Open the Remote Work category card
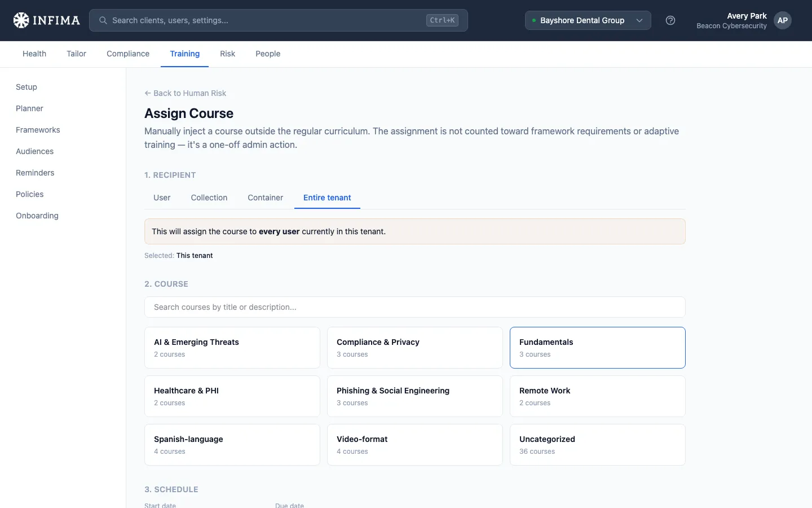Screen dimensions: 812x508 click(598, 396)
